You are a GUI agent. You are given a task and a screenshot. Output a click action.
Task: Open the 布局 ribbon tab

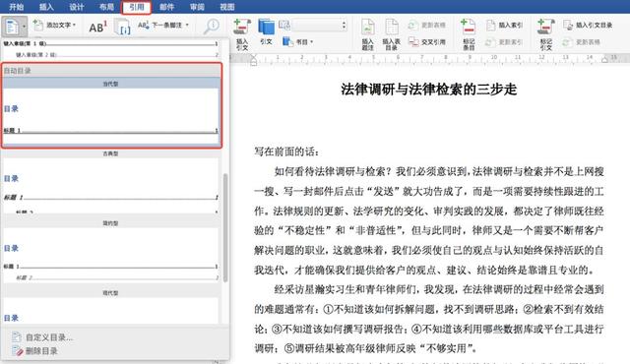(106, 7)
